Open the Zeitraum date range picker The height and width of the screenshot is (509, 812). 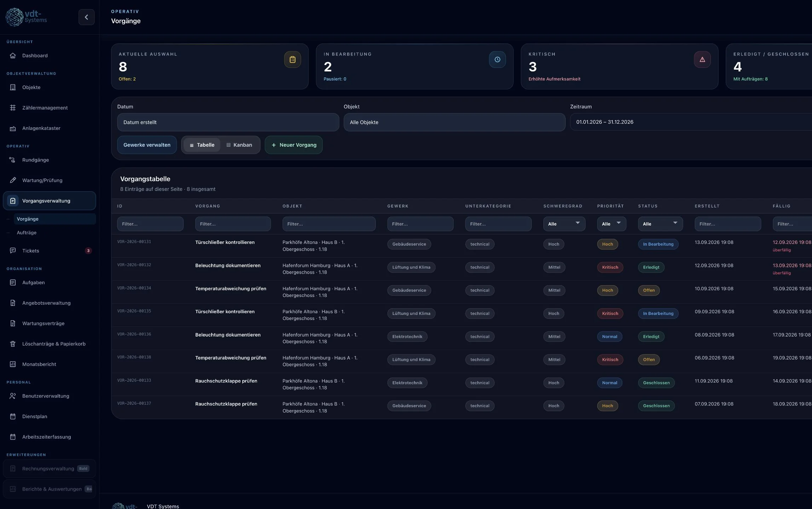(x=691, y=122)
